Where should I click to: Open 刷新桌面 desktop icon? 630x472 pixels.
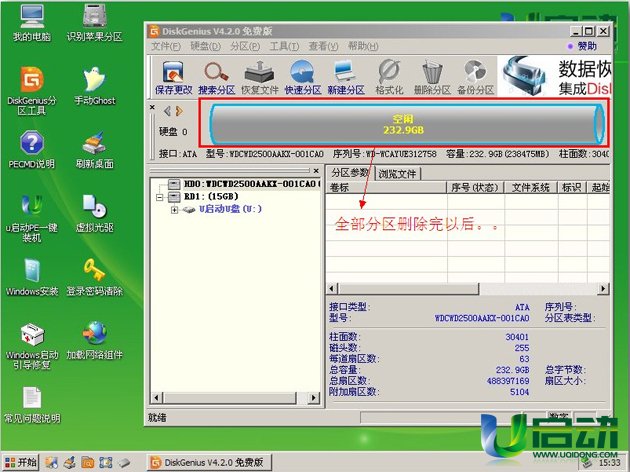pyautogui.click(x=94, y=149)
